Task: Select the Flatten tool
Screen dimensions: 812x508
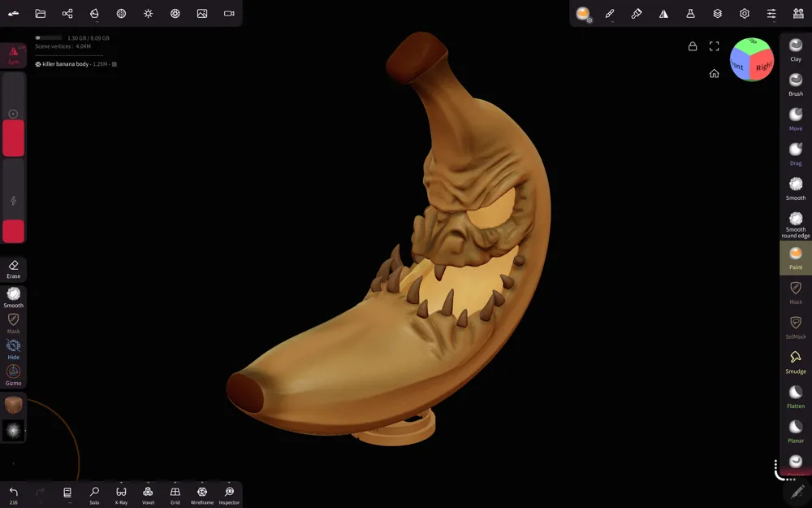Action: click(796, 397)
